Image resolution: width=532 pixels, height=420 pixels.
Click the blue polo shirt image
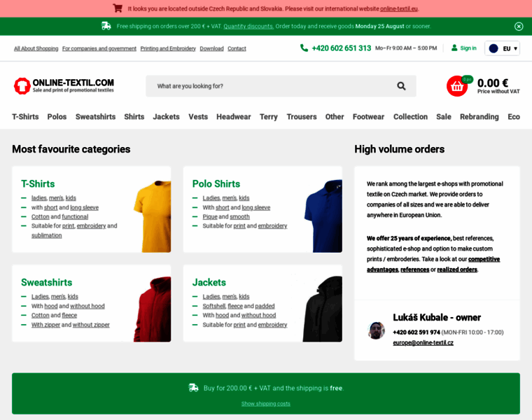323,216
